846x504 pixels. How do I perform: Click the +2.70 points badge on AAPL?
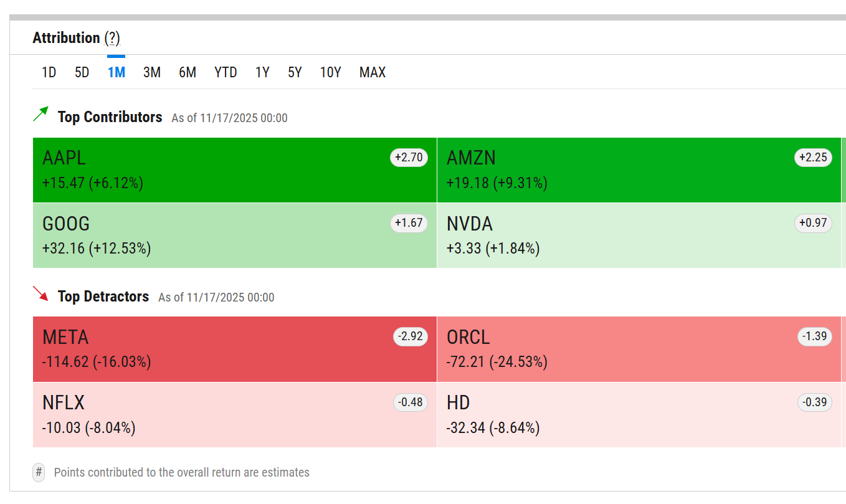point(409,158)
